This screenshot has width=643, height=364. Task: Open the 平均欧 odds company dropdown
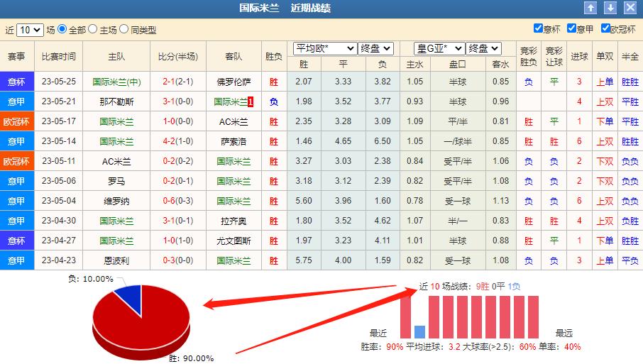pyautogui.click(x=325, y=49)
